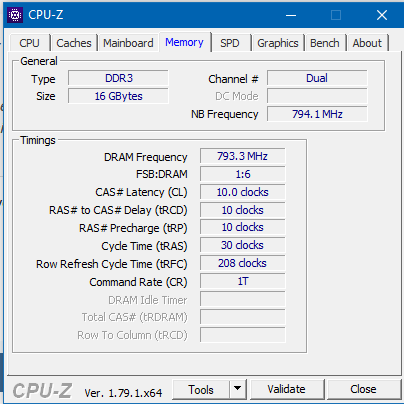This screenshot has width=404, height=404.
Task: Click the Tools button
Action: click(x=201, y=389)
